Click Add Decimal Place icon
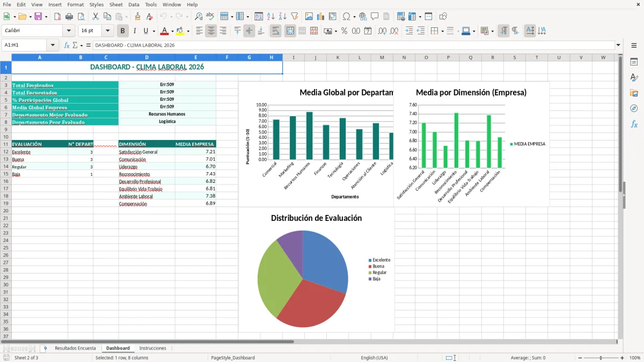 pos(382,31)
